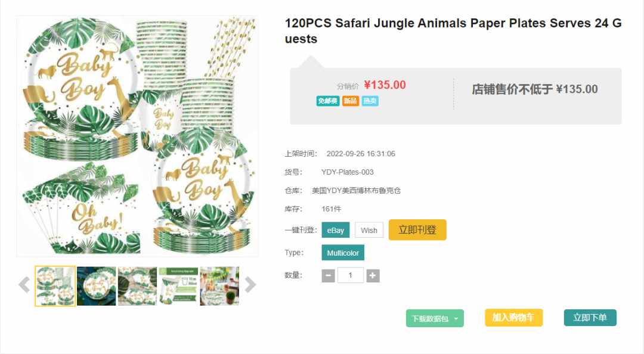Select fourth thumbnail showing cup dimensions
Image resolution: width=644 pixels, height=354 pixels.
pos(178,286)
